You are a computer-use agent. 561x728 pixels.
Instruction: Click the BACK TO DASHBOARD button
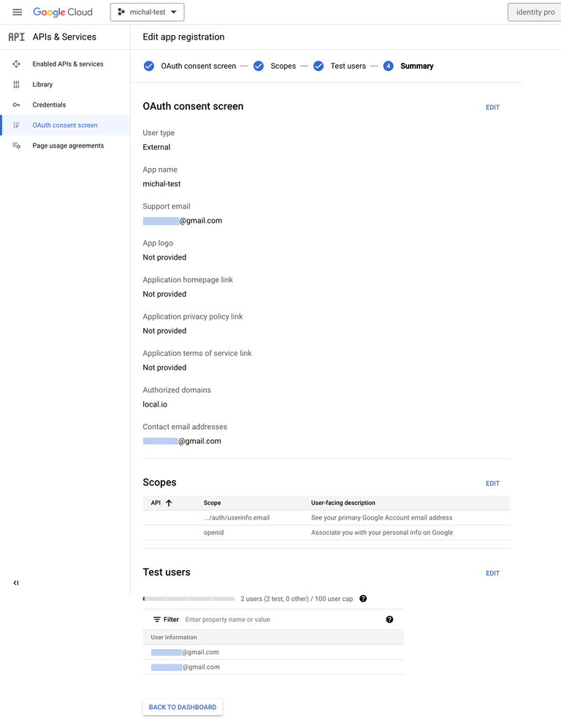click(182, 707)
